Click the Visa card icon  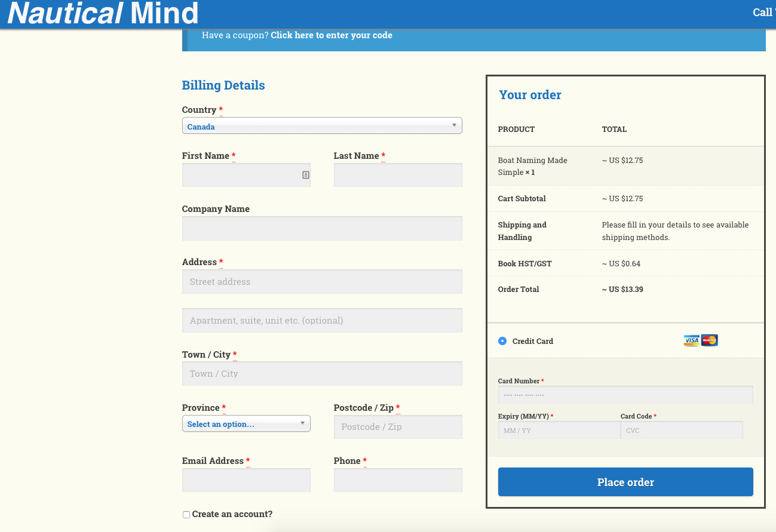coord(691,341)
